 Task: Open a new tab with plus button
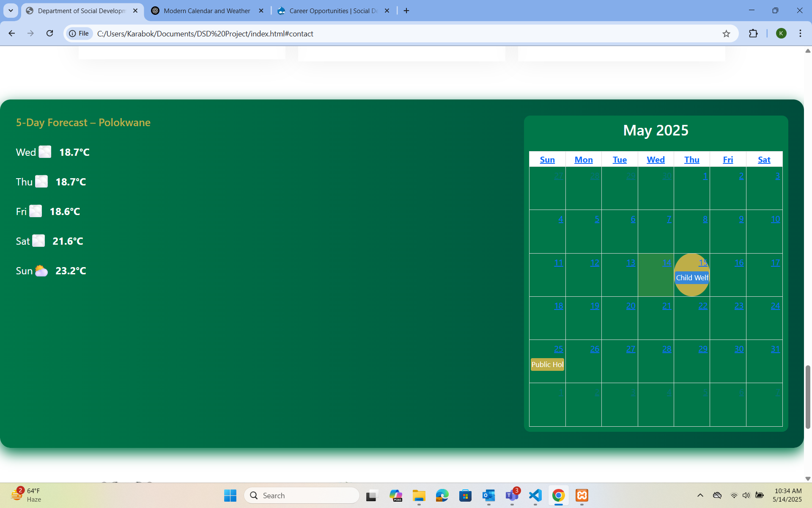(x=406, y=11)
